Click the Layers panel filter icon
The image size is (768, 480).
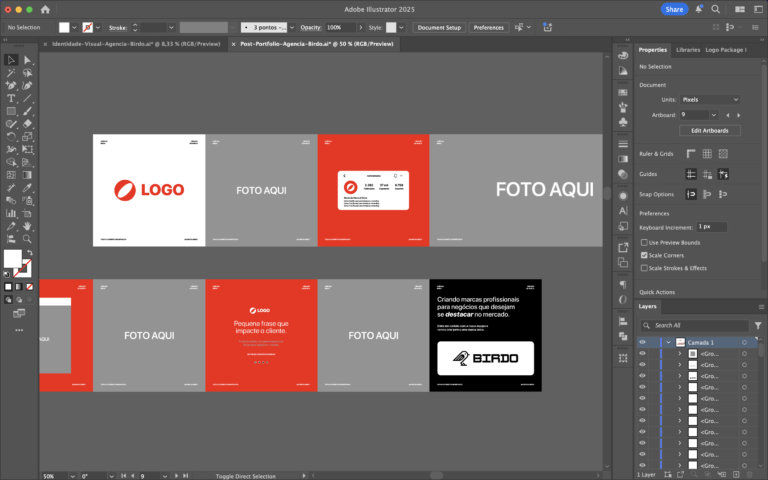[758, 325]
